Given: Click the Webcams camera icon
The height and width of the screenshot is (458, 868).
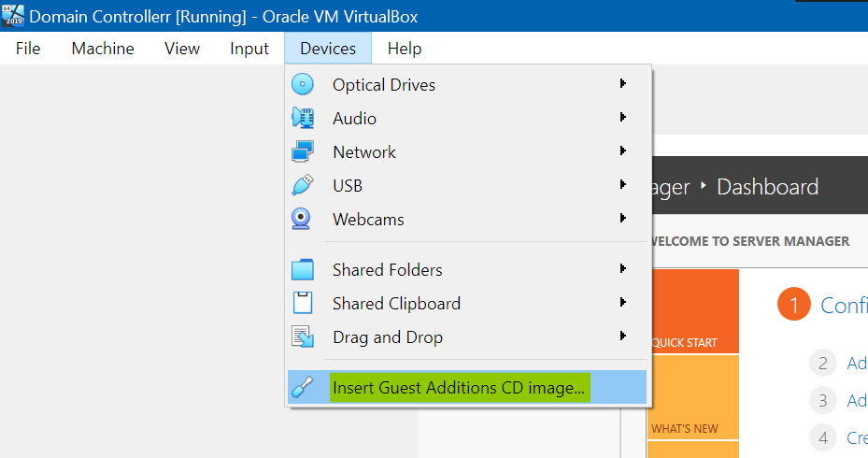Looking at the screenshot, I should pos(301,219).
